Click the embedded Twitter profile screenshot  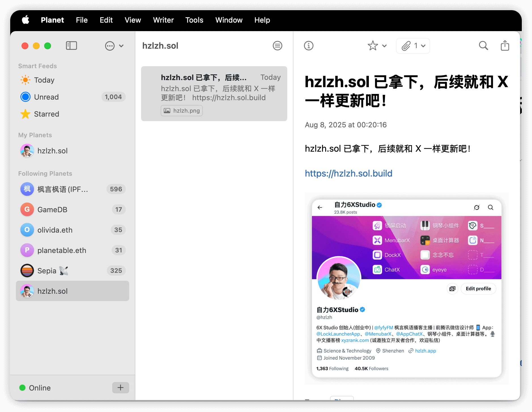click(x=407, y=288)
